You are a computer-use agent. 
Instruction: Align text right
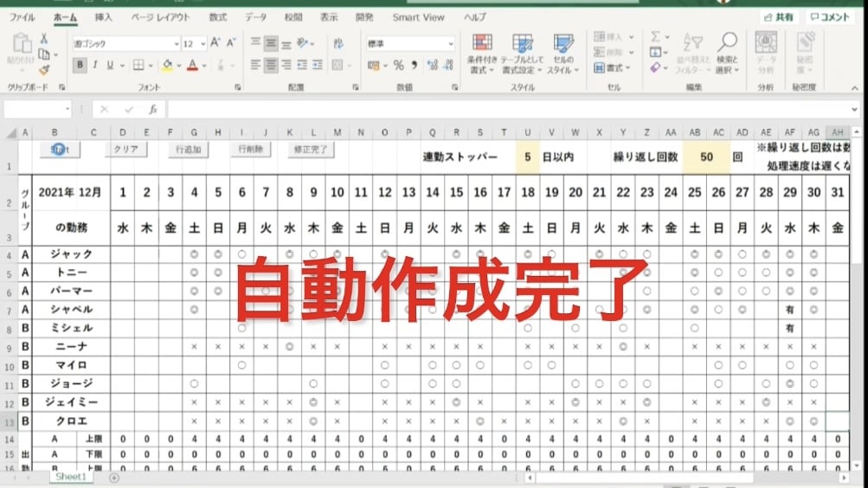pos(286,65)
